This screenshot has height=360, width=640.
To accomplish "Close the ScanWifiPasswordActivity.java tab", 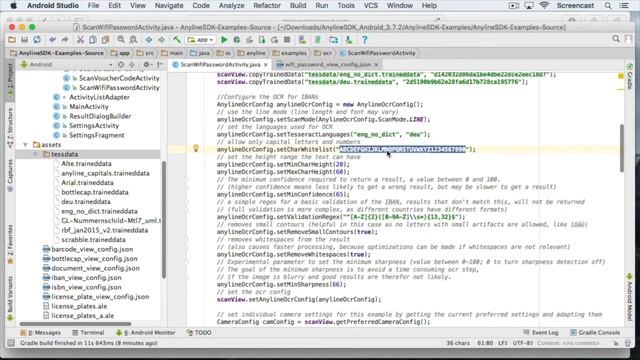I will click(266, 64).
